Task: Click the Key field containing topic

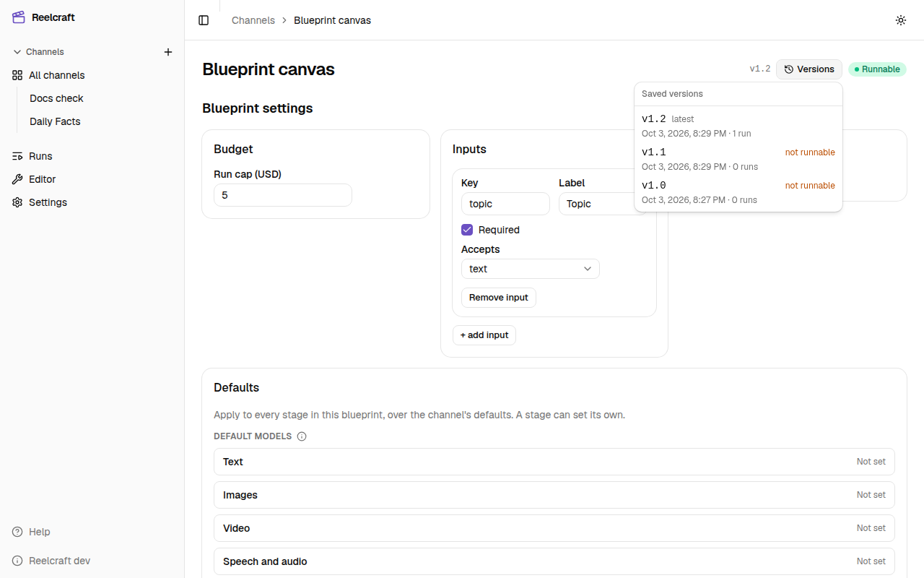Action: [x=505, y=204]
